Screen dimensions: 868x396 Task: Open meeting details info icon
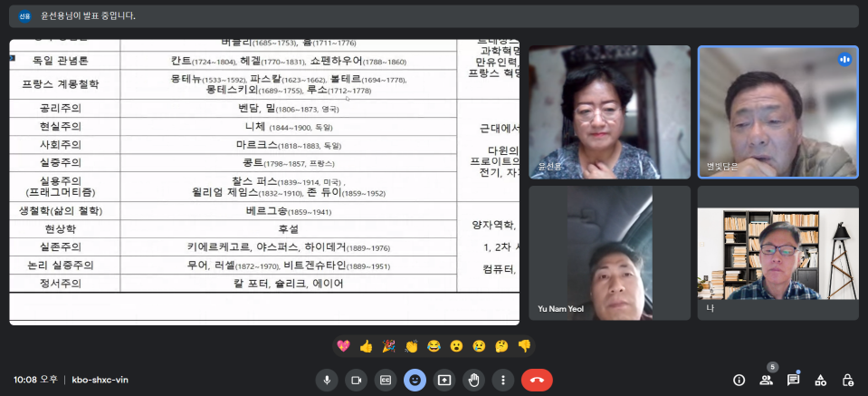(739, 380)
